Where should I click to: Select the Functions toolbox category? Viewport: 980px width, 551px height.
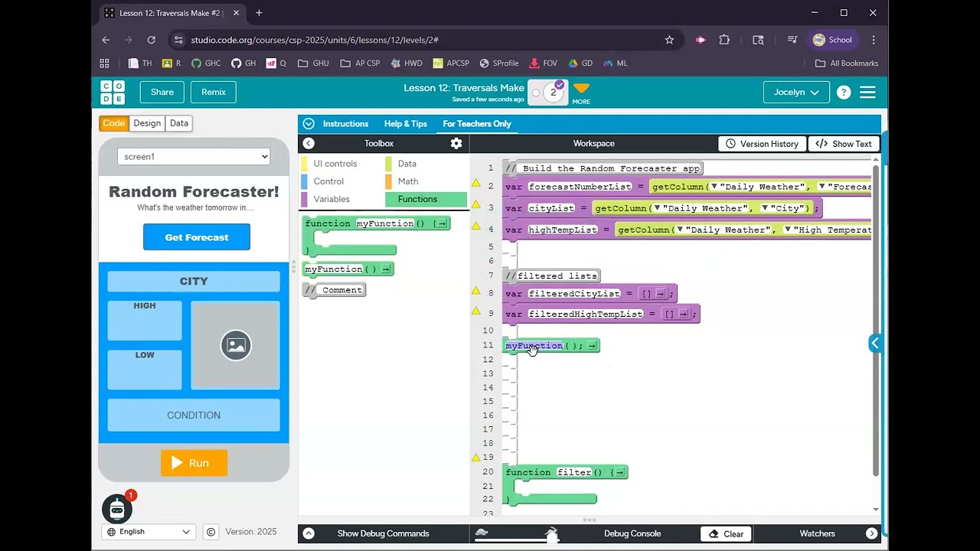coord(426,199)
